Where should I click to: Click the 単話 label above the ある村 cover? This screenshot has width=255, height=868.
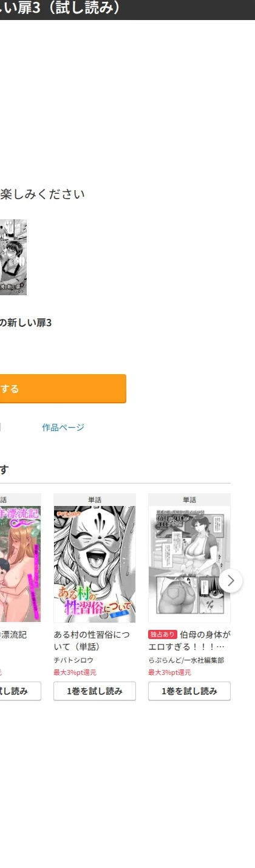[95, 500]
